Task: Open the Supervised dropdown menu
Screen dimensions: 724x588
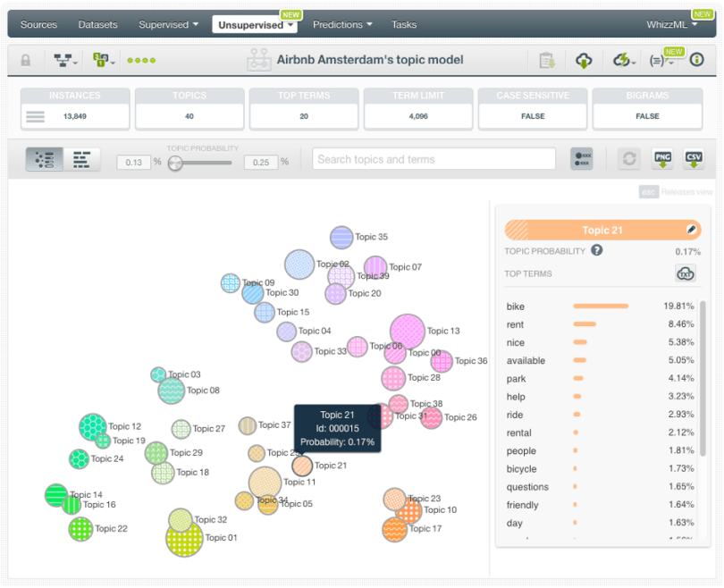Action: (x=168, y=24)
